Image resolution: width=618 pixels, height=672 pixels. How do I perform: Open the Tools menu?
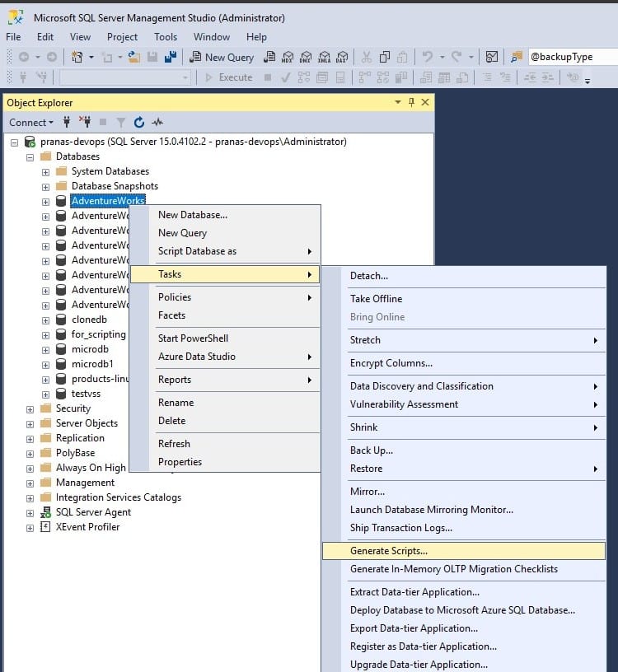(x=166, y=37)
